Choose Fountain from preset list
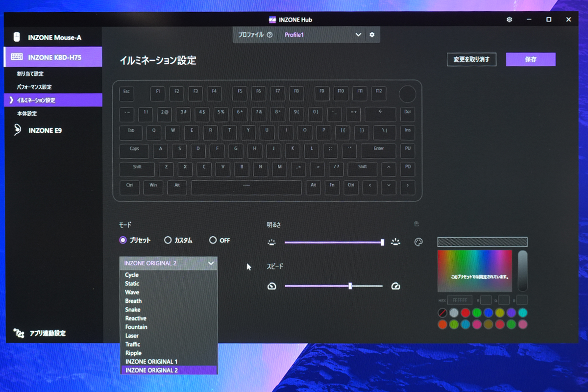The image size is (588, 392). tap(169, 327)
